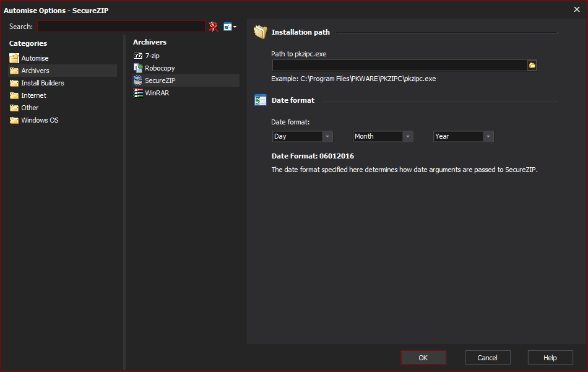The image size is (588, 372).
Task: Click the Cancel button
Action: click(x=488, y=358)
